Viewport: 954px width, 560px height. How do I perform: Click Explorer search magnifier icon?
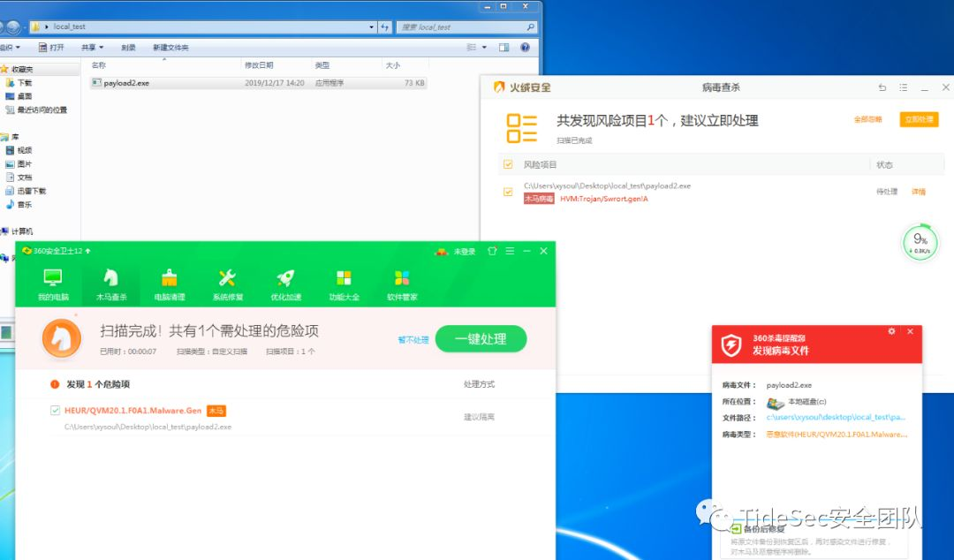click(531, 26)
